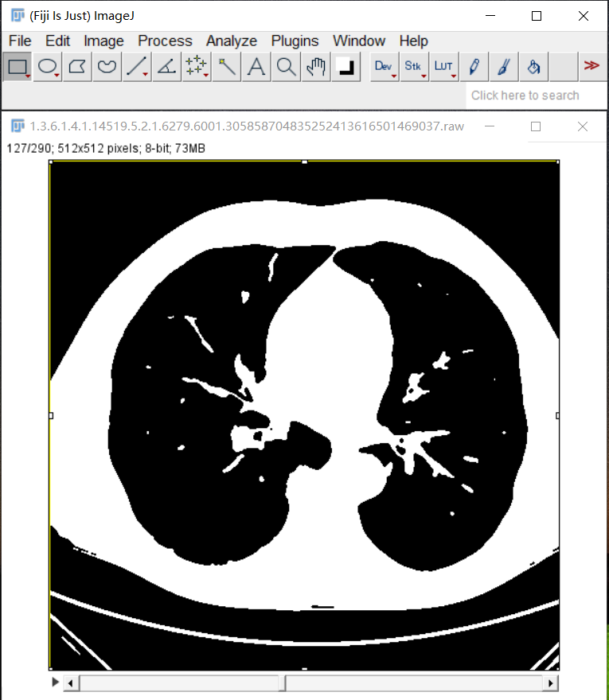Click the slice scrollbar thumb
Image resolution: width=609 pixels, height=700 pixels.
coord(283,683)
